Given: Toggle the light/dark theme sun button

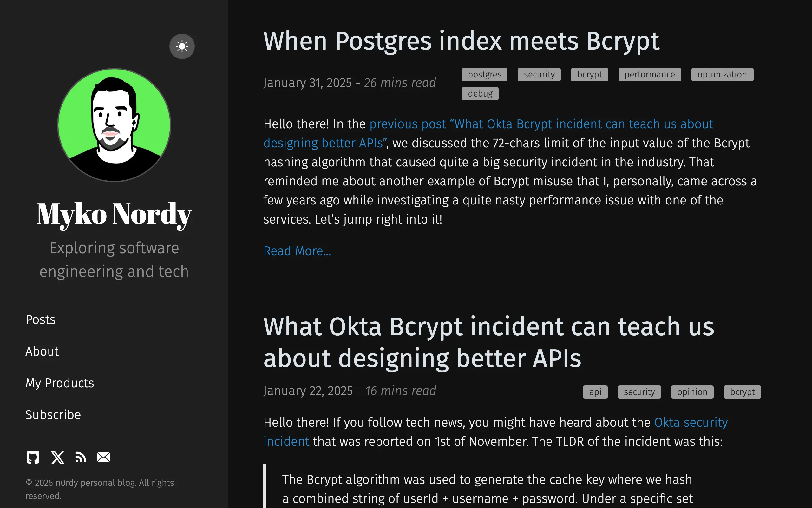Looking at the screenshot, I should coord(182,46).
